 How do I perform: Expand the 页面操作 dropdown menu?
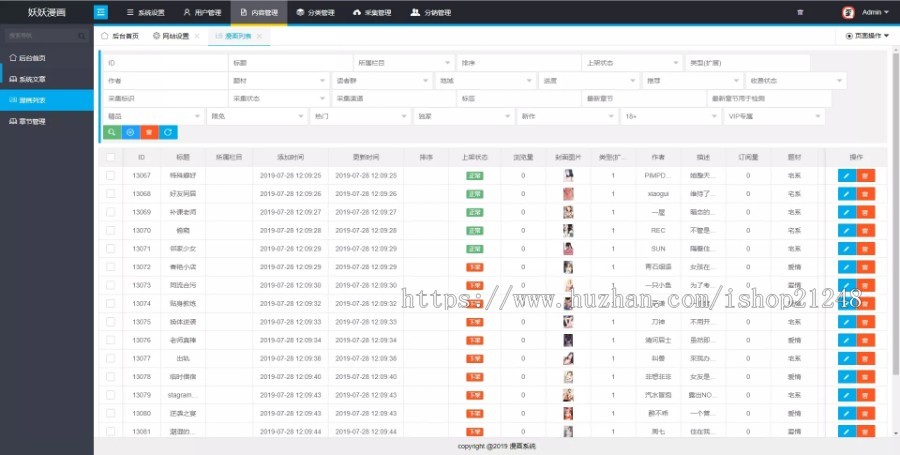(x=867, y=36)
